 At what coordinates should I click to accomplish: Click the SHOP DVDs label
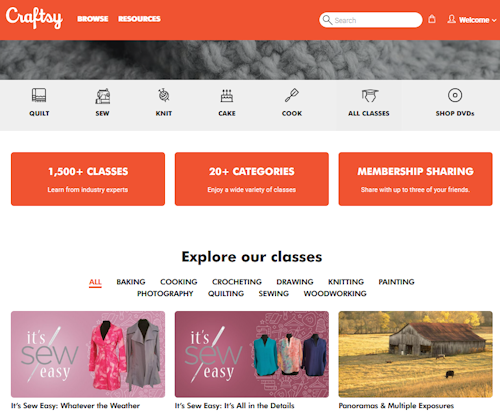(x=455, y=113)
